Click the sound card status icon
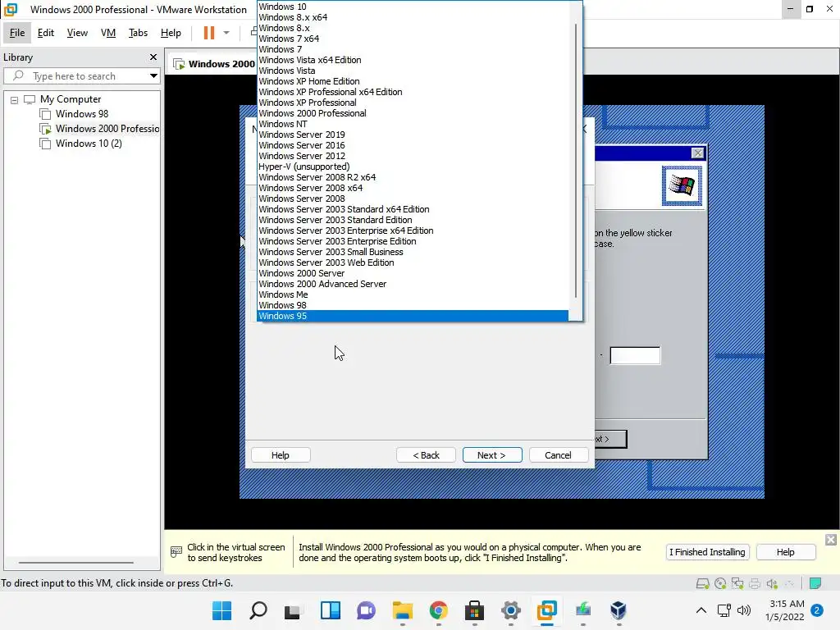The width and height of the screenshot is (840, 630). [772, 583]
